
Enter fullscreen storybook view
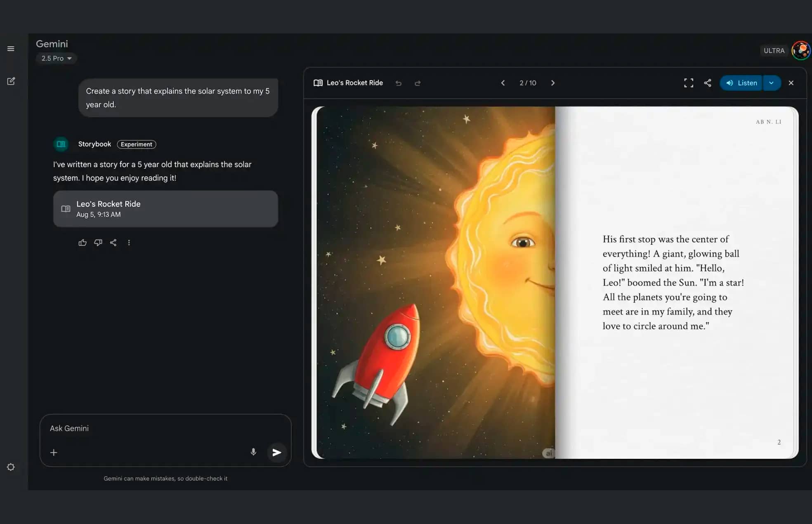[688, 83]
